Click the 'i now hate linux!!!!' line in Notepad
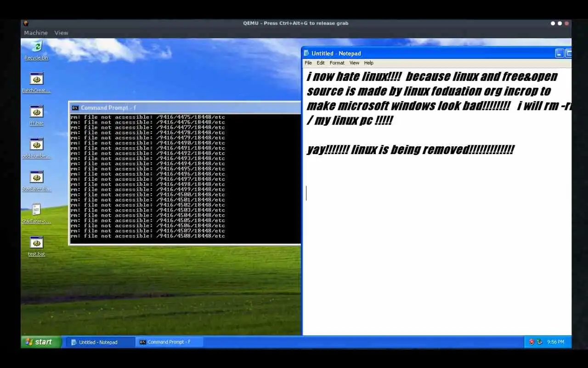Viewport: 588px width, 368px height. tap(432, 76)
